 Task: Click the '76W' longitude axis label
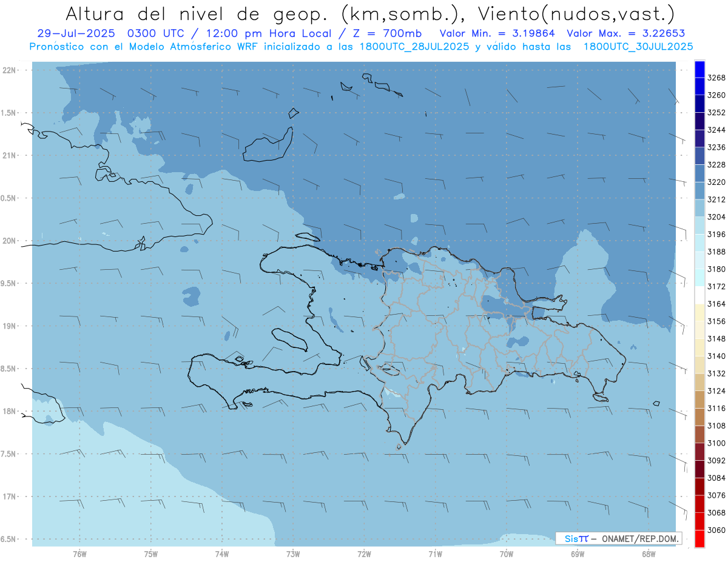79,554
